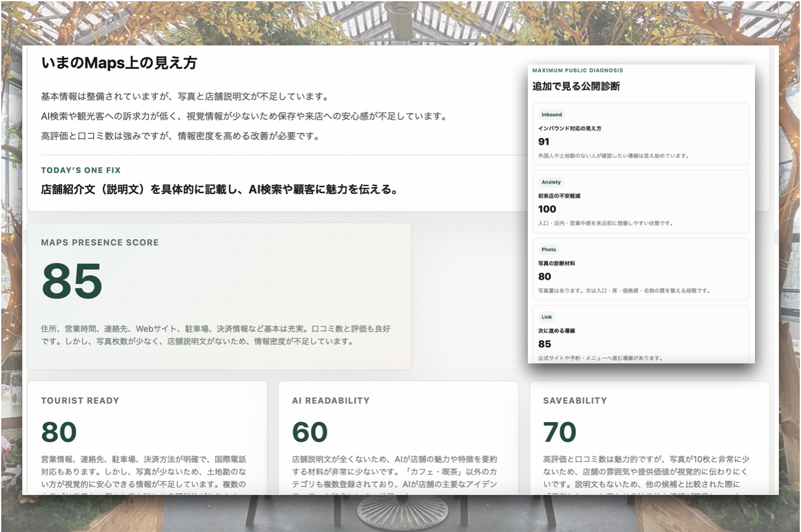
Task: Click the Anxiety score 100
Action: click(547, 209)
